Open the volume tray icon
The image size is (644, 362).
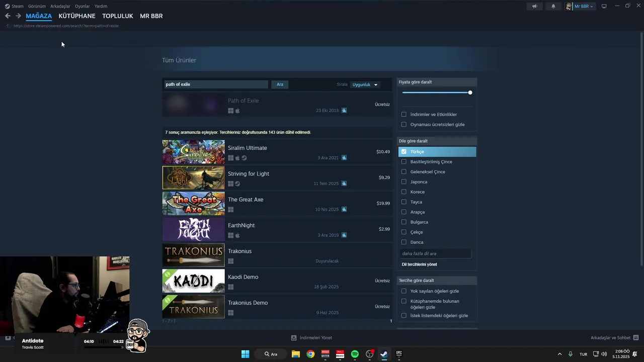(604, 354)
